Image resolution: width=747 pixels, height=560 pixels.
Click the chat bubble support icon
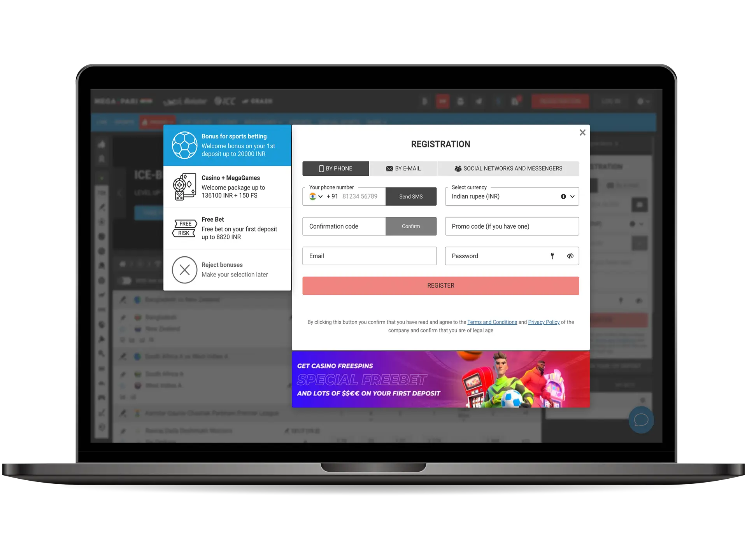tap(640, 420)
